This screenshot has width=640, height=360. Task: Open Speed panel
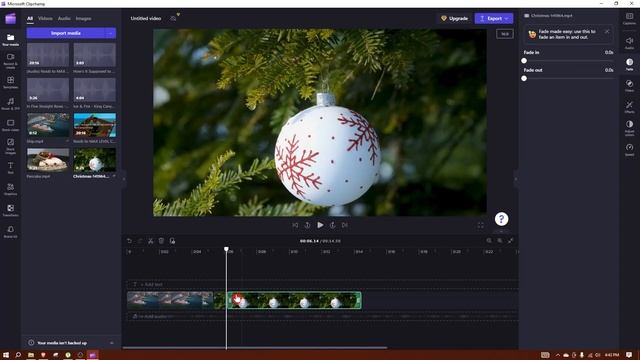coord(629,149)
